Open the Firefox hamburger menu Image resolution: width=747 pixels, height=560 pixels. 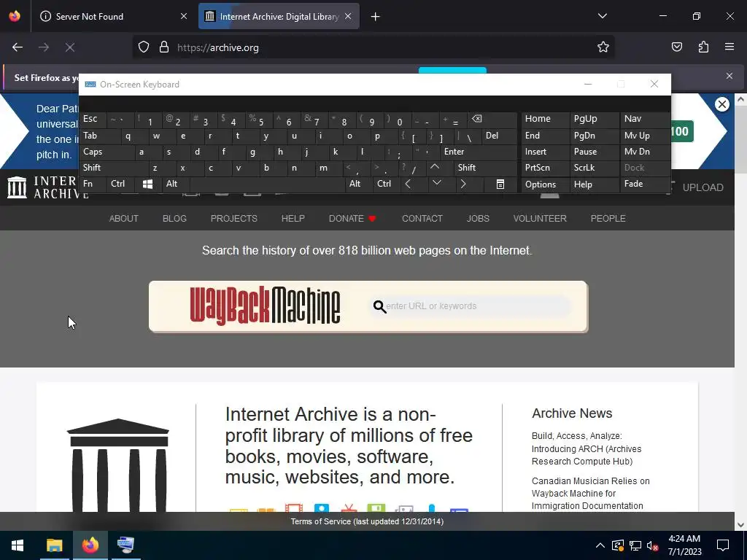coord(729,47)
